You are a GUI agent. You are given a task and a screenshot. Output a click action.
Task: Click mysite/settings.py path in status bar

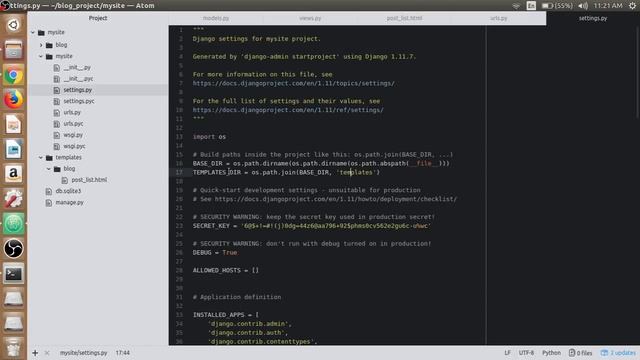pos(84,353)
